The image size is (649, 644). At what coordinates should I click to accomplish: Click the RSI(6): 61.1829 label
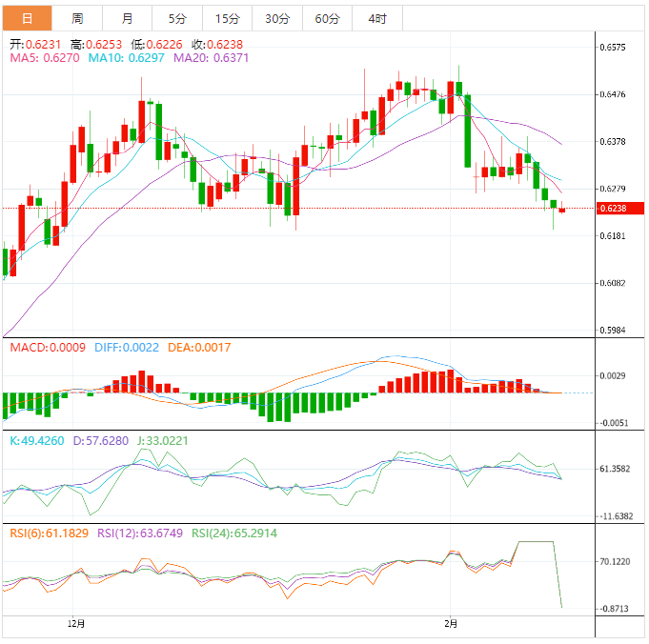[49, 533]
